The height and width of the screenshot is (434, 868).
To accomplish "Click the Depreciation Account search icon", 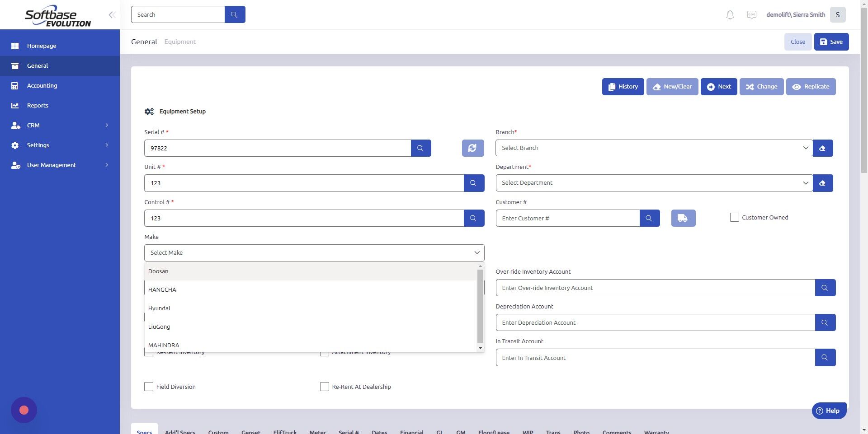I will (825, 322).
